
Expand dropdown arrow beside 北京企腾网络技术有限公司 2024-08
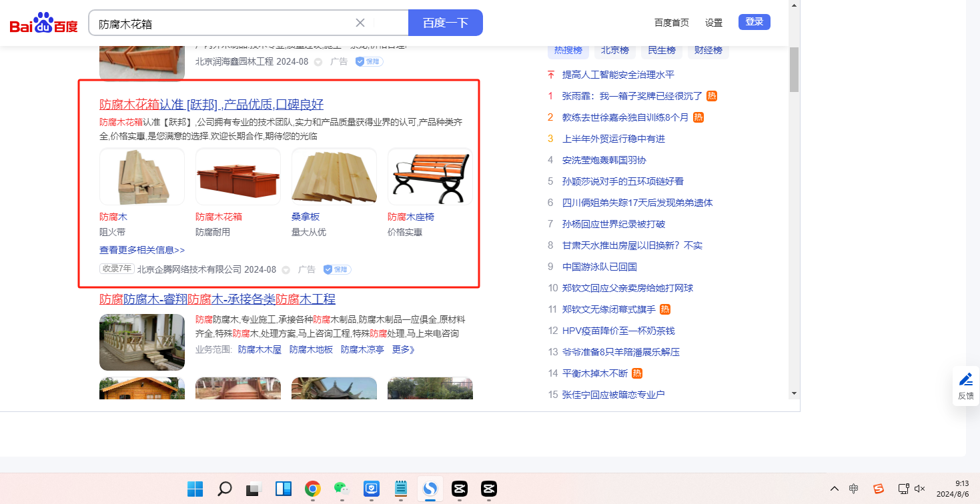point(286,270)
